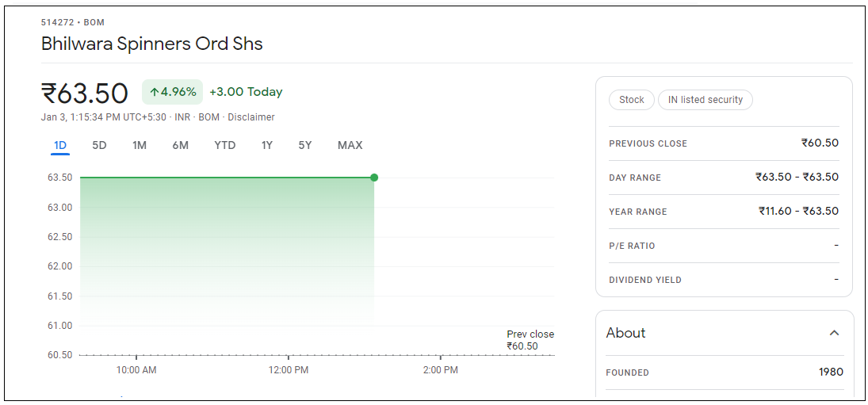Click the 12:00 PM axis marker
Viewport: 868px width, 405px height.
289,370
